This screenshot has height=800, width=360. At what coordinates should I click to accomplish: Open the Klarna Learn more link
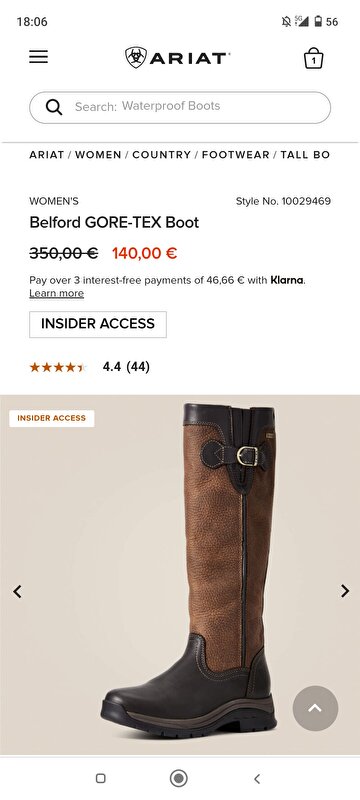[x=57, y=293]
